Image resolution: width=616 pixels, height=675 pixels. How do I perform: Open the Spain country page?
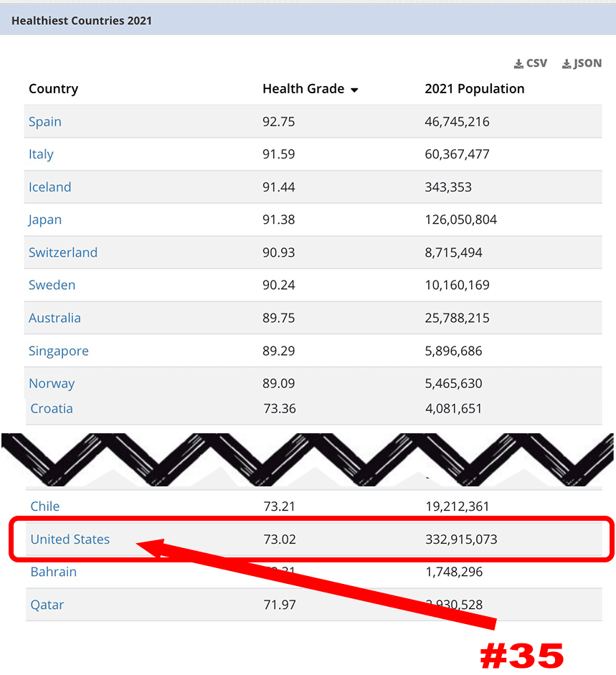pos(44,121)
